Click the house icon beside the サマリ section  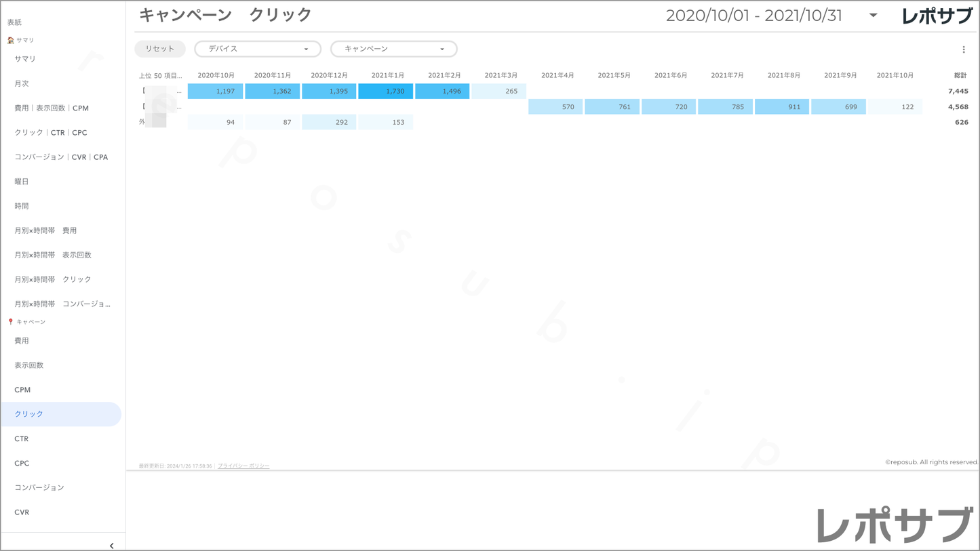11,41
